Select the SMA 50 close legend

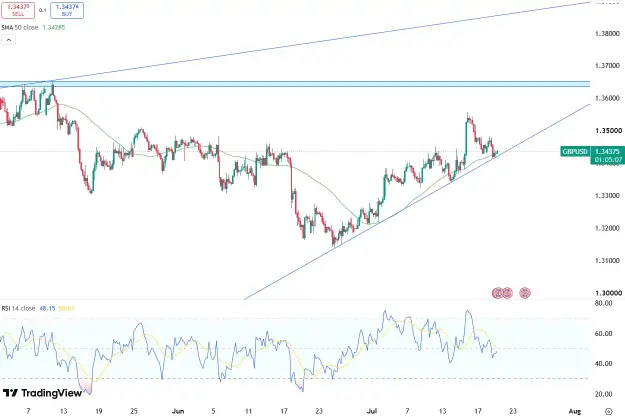point(20,28)
